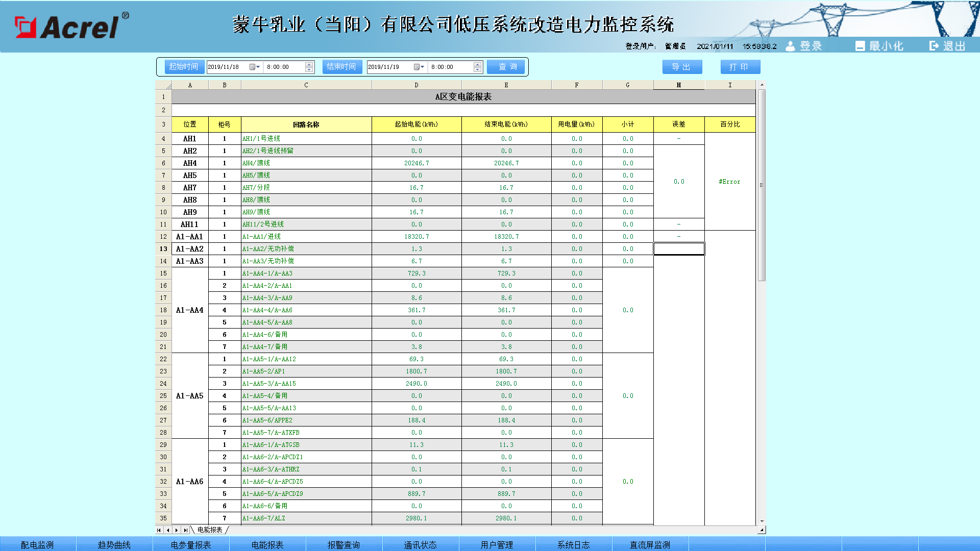Click the 最小化 minimize icon in header

pyautogui.click(x=860, y=46)
